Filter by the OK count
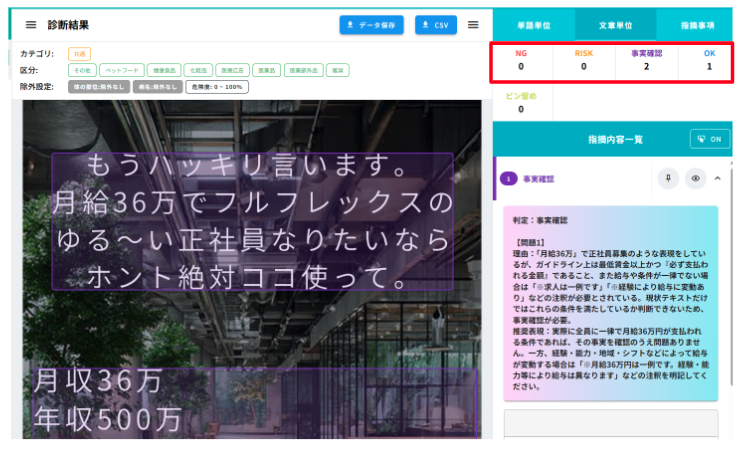The image size is (741, 449). click(709, 60)
